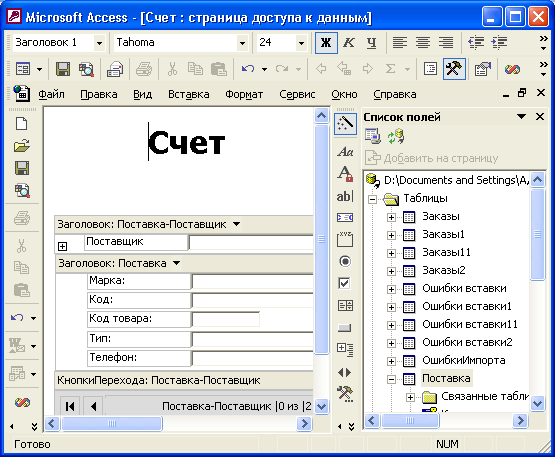Viewport: 555px width, 457px height.
Task: Click the first record navigation button
Action: point(70,406)
